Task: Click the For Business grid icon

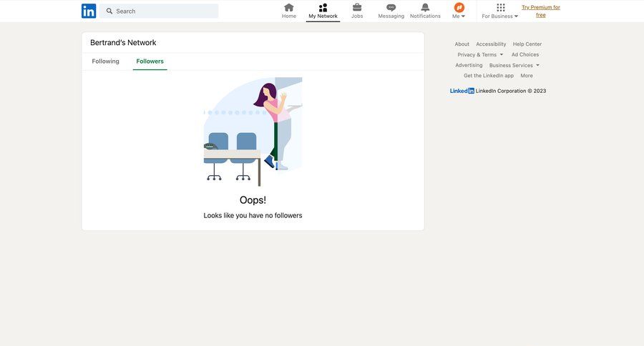Action: pos(500,7)
